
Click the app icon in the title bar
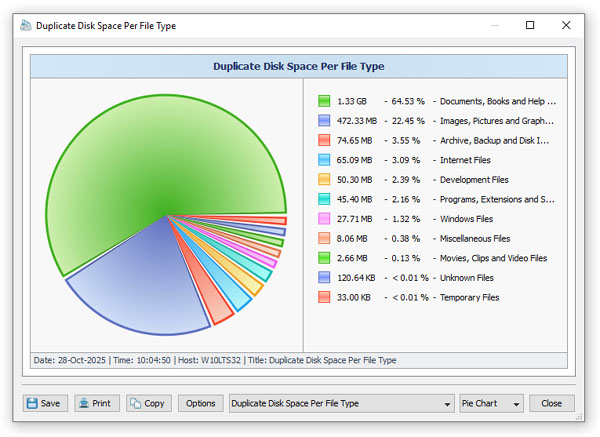[x=26, y=25]
